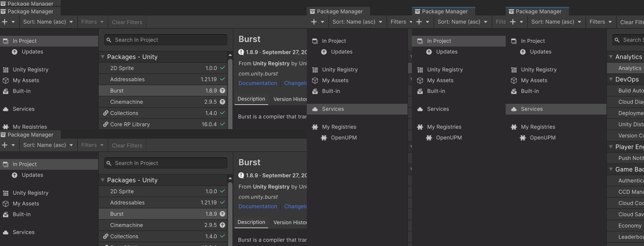The width and height of the screenshot is (644, 246).
Task: Click the Services cloud icon
Action: point(6,109)
